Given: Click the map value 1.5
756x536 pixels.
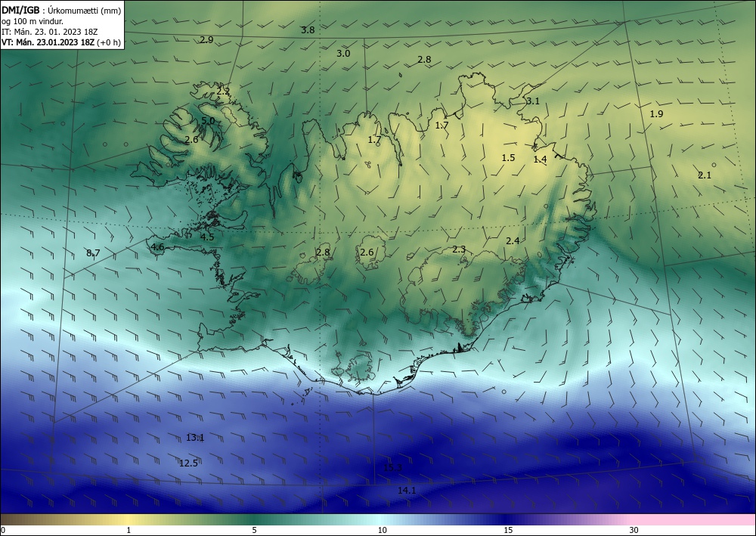Looking at the screenshot, I should (x=508, y=158).
